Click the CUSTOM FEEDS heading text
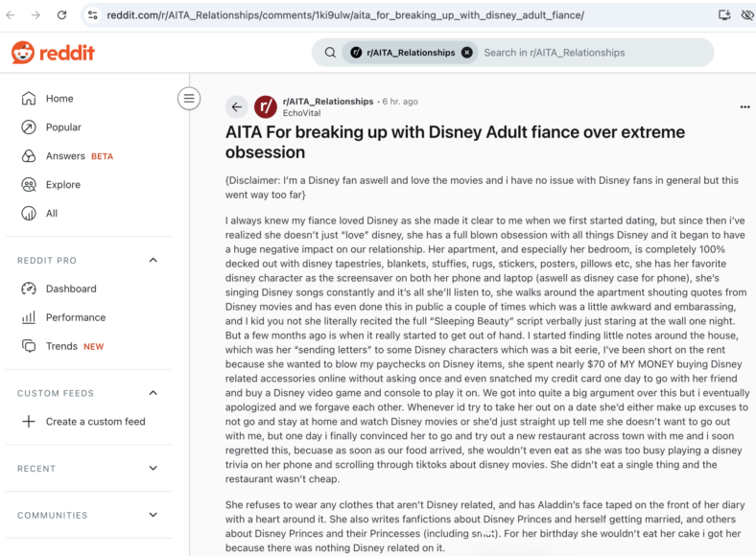 point(56,394)
